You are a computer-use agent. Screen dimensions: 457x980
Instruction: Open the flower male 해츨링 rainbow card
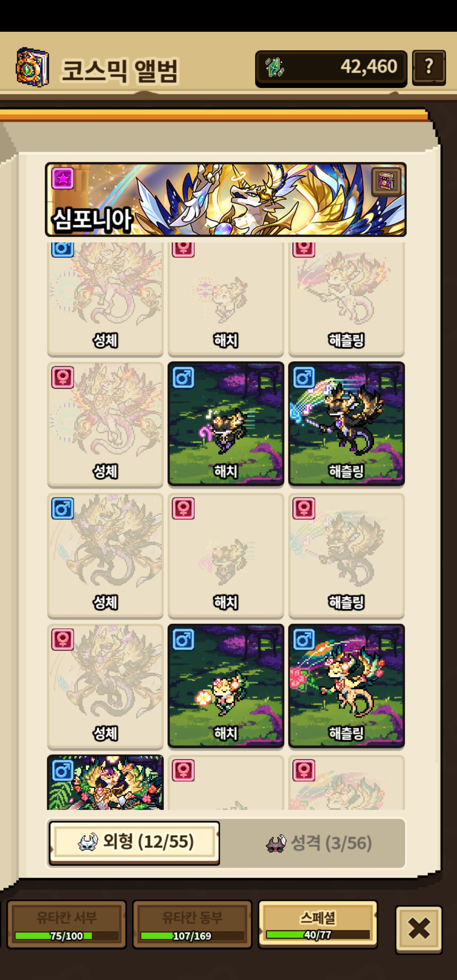[346, 685]
